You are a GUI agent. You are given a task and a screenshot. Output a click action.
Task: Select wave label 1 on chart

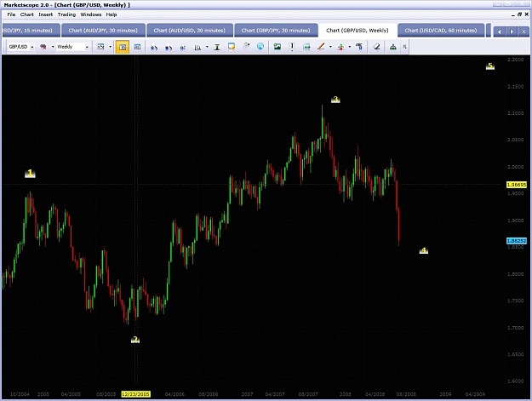coord(30,174)
